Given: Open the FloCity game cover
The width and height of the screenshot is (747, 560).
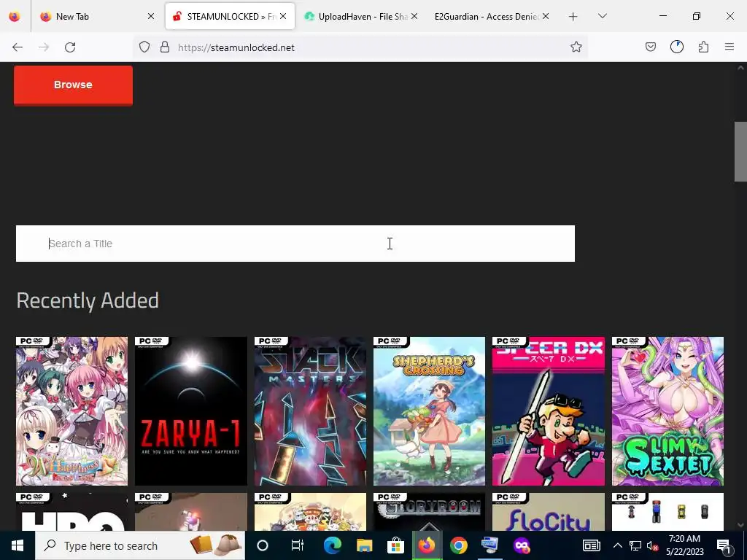Looking at the screenshot, I should tap(549, 512).
